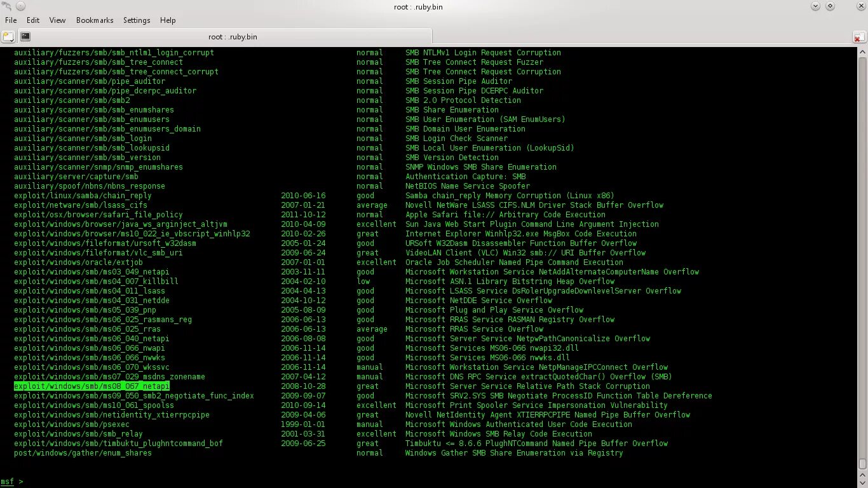Click the date 1999-01-01

[303, 424]
